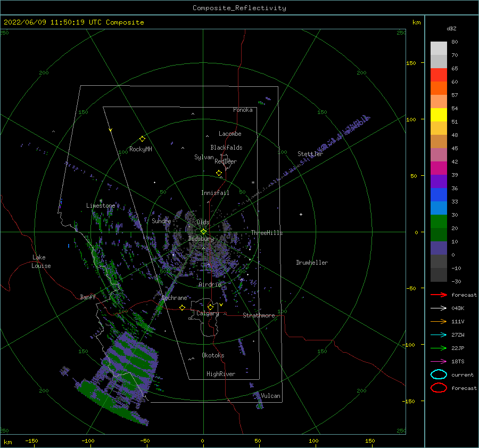Image resolution: width=479 pixels, height=448 pixels.
Task: Click the Innisfail city label
Action: 215,193
